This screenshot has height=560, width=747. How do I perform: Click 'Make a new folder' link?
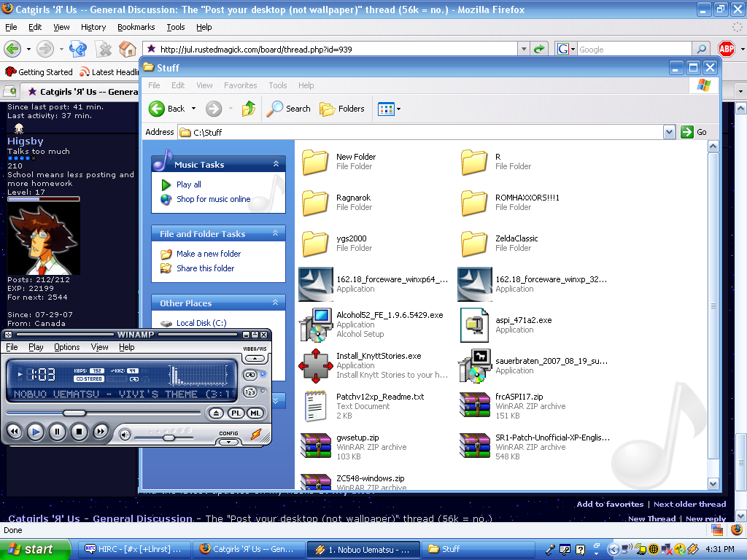[x=208, y=254]
